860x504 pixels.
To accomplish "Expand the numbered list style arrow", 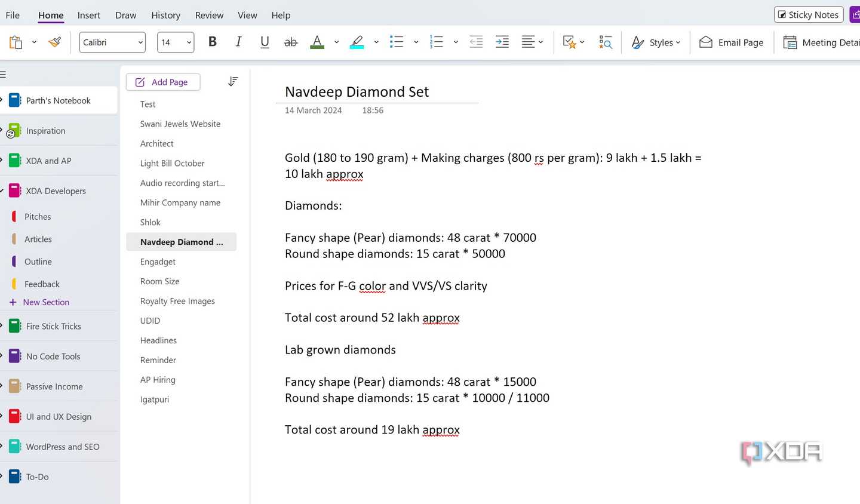I will pos(456,42).
